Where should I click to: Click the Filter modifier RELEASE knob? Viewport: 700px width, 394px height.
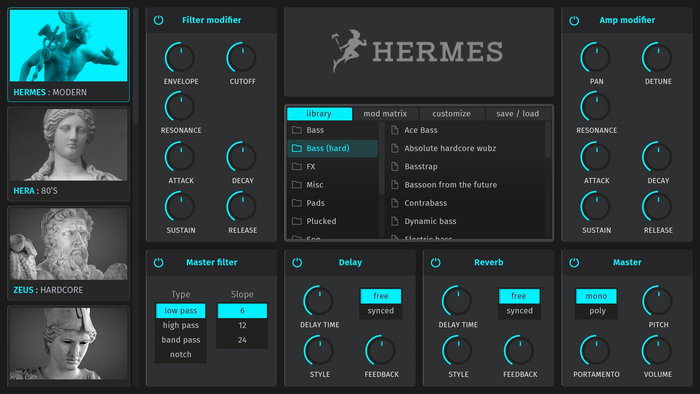(x=242, y=207)
